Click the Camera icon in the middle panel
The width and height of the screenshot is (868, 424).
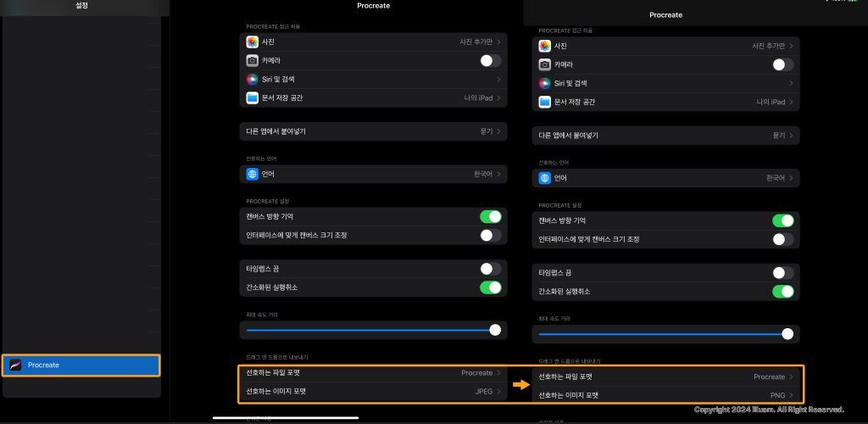[253, 61]
